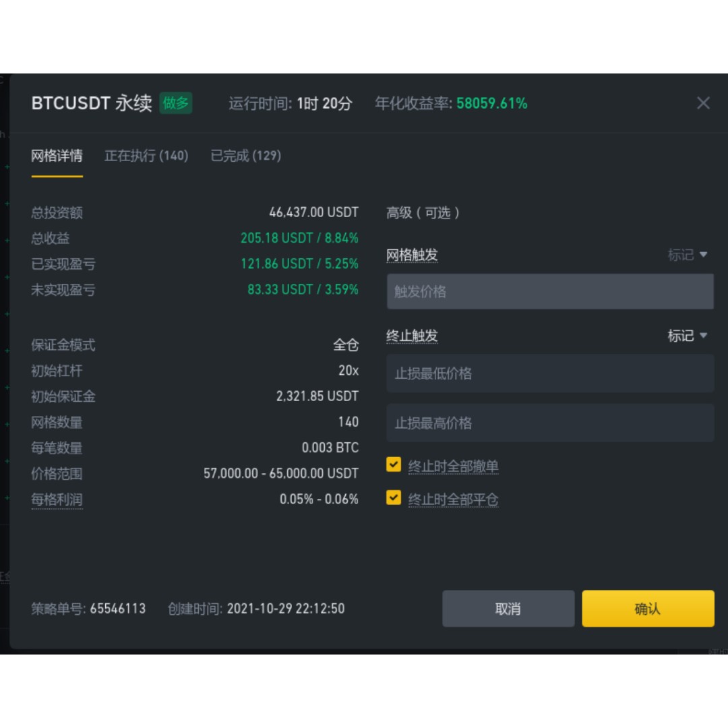Image resolution: width=728 pixels, height=728 pixels.
Task: Select the 止损最高价格 input box
Action: [x=549, y=423]
